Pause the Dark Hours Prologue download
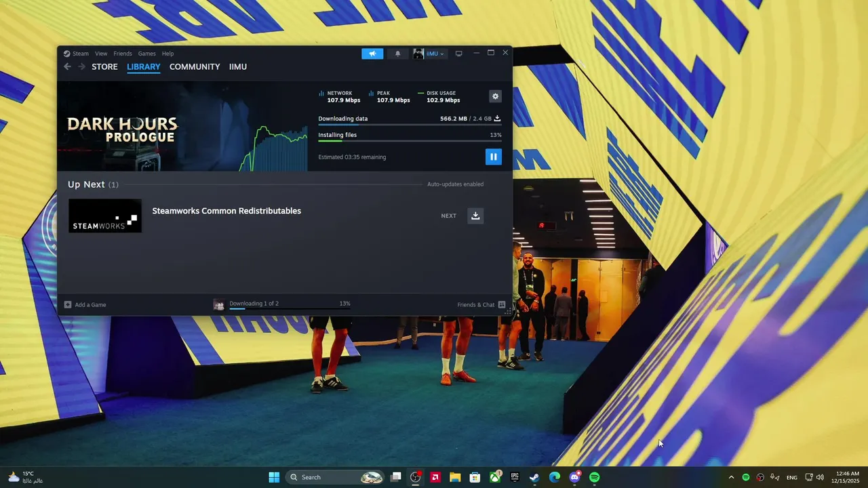The width and height of the screenshot is (868, 488). (493, 157)
